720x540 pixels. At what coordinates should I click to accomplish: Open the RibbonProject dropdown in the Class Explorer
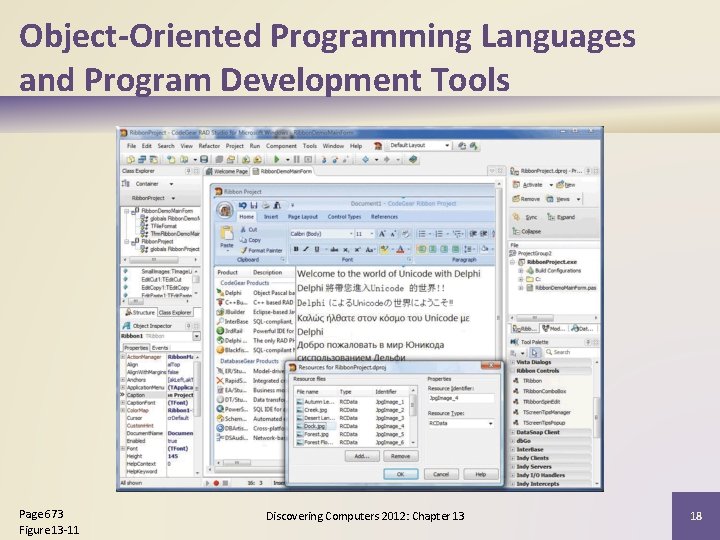174,198
